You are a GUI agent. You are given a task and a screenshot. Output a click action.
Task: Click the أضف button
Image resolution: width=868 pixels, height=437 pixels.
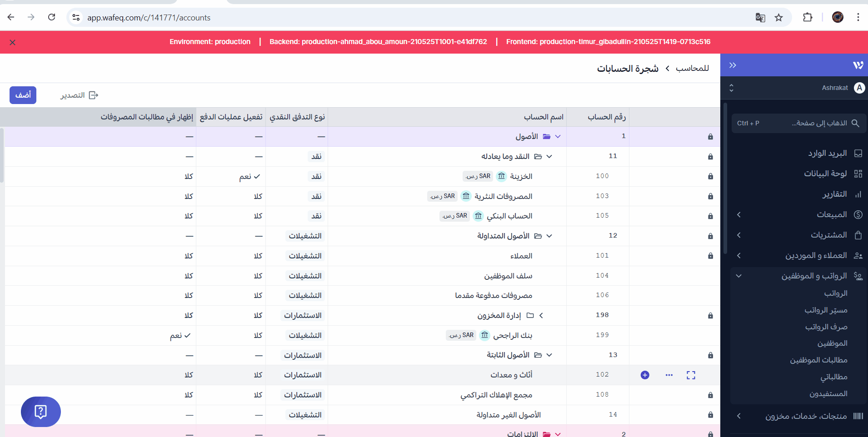(23, 95)
